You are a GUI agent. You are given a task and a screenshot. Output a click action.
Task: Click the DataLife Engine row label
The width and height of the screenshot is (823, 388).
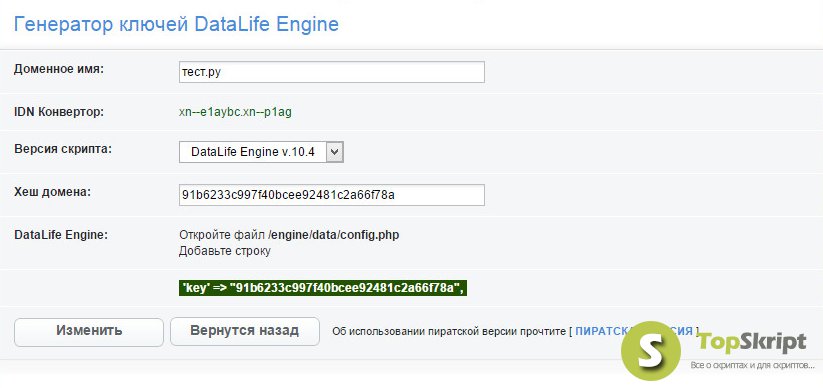tap(60, 235)
